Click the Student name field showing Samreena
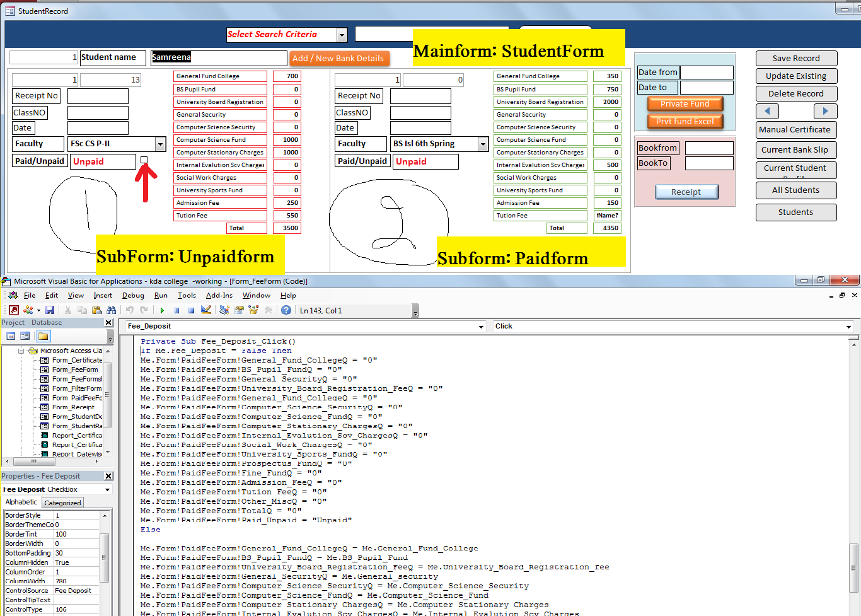This screenshot has width=861, height=616. 219,58
